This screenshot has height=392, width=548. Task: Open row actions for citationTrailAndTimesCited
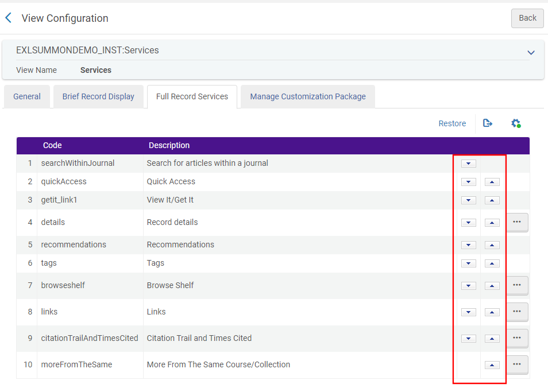point(517,338)
